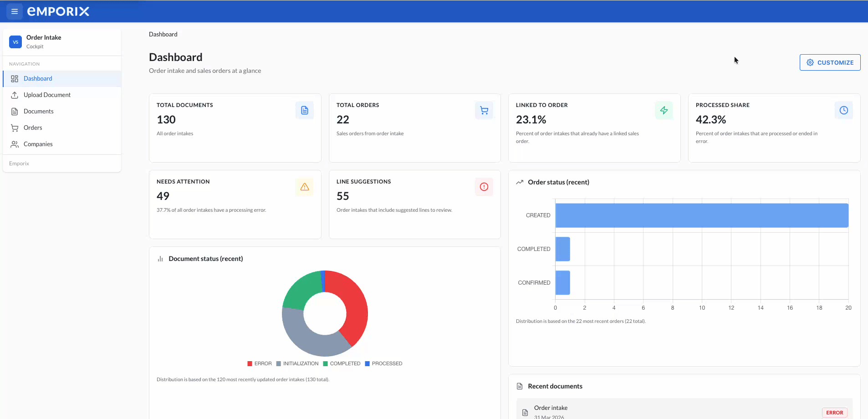
Task: Click the ERROR status badge in Recent documents
Action: tap(834, 413)
